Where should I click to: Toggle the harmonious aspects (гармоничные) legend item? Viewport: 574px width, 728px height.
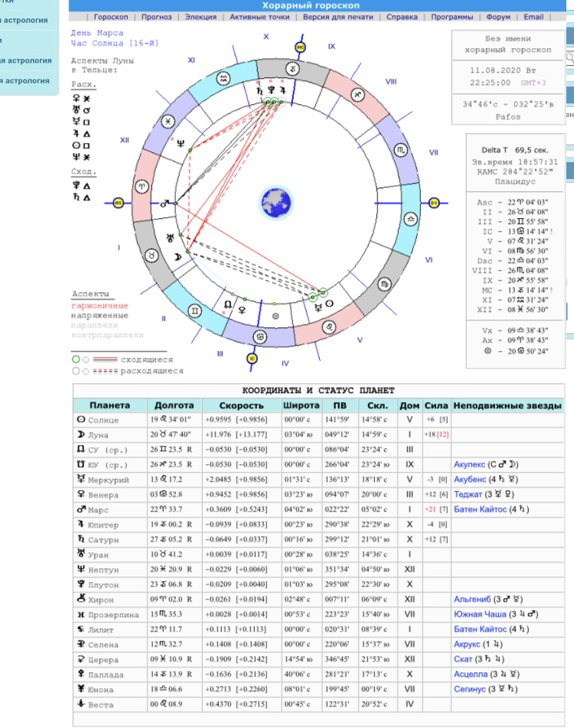click(97, 305)
